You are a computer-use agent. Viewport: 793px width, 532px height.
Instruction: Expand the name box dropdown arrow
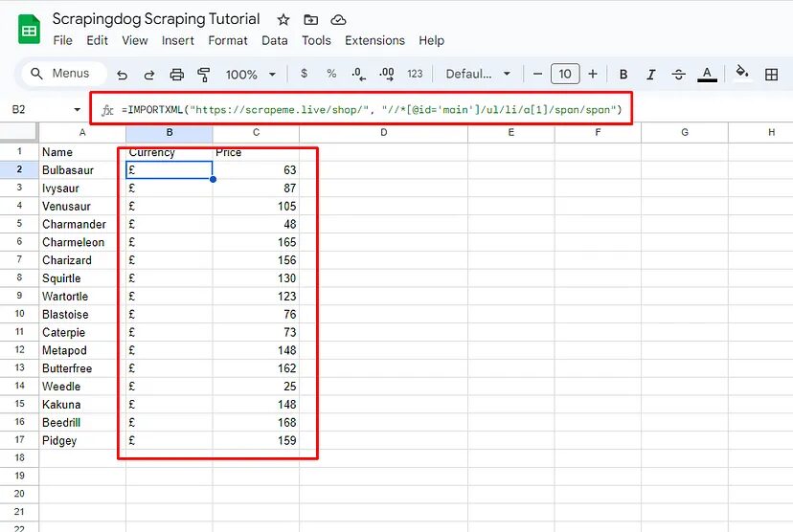pos(78,110)
